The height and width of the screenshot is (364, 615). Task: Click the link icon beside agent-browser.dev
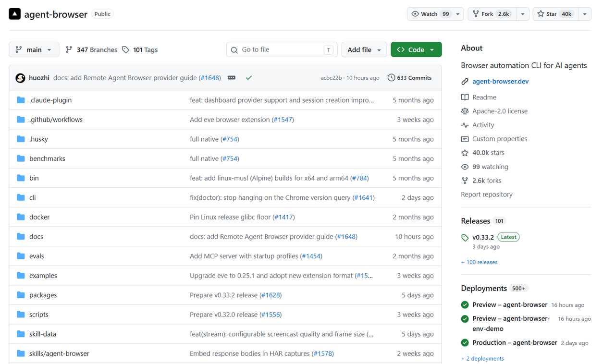tap(465, 82)
